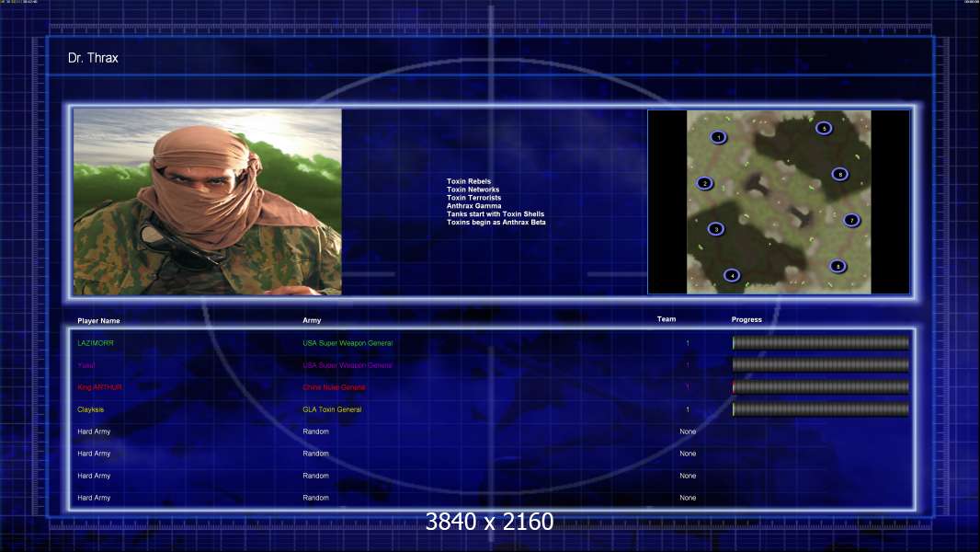Select player name Clayksis
The width and height of the screenshot is (980, 552).
[91, 409]
